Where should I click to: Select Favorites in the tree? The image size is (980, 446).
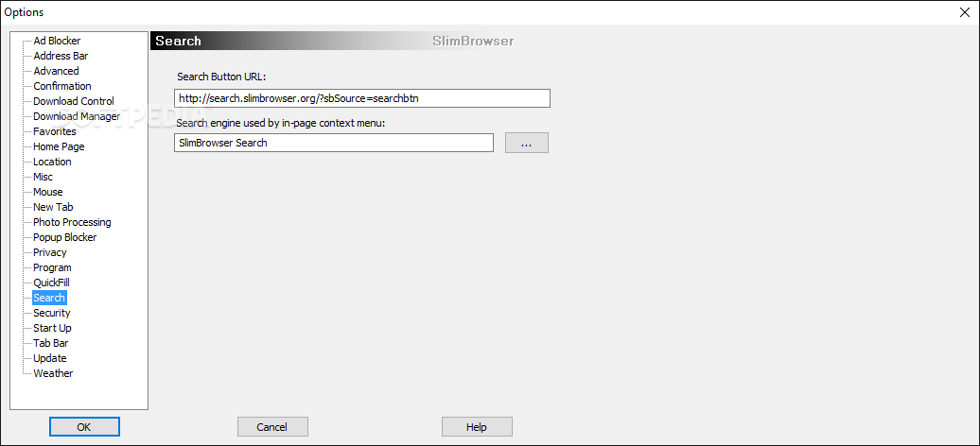pos(55,131)
